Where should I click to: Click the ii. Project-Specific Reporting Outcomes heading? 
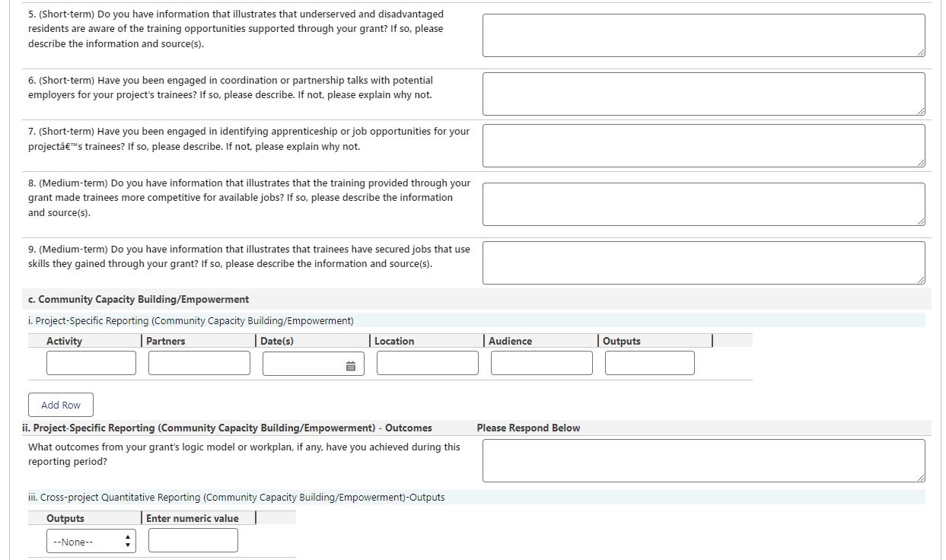click(x=227, y=428)
